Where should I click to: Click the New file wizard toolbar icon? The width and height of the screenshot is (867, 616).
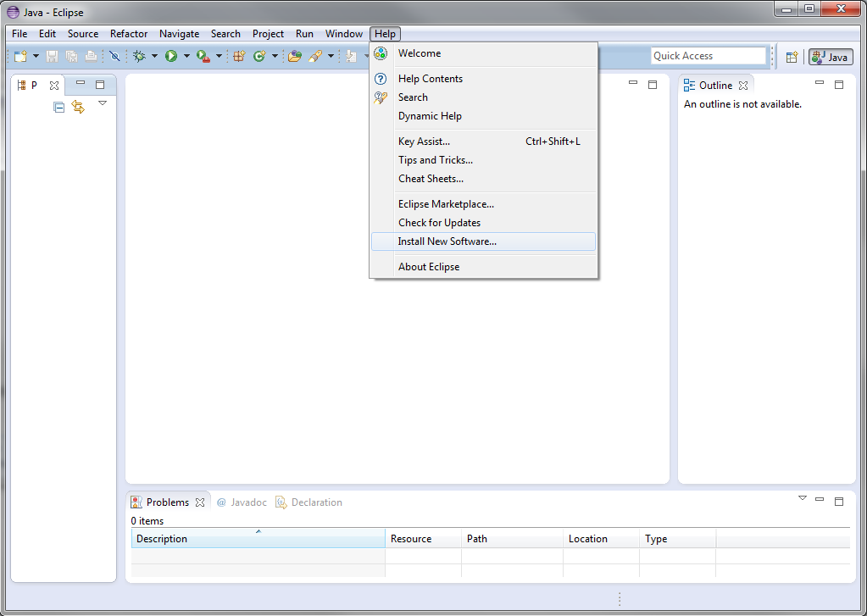[20, 56]
